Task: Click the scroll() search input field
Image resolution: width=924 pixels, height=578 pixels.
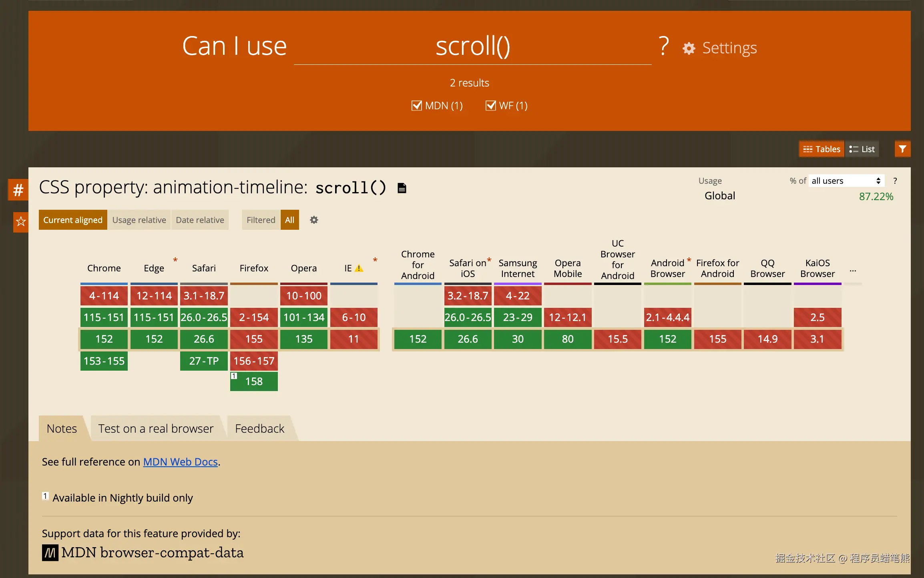Action: [472, 46]
